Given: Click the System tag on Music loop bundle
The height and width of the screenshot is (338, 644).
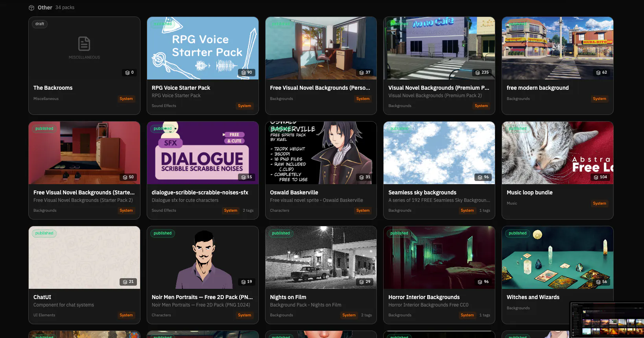Looking at the screenshot, I should coord(600,203).
